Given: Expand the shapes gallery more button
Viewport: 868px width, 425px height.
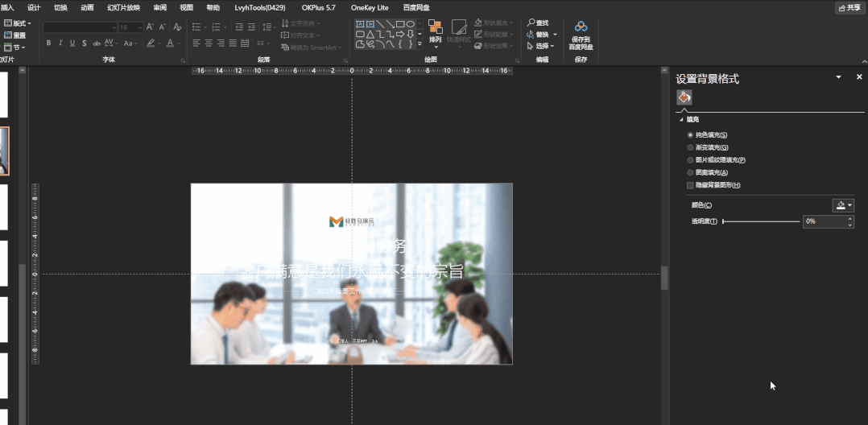Looking at the screenshot, I should 420,43.
